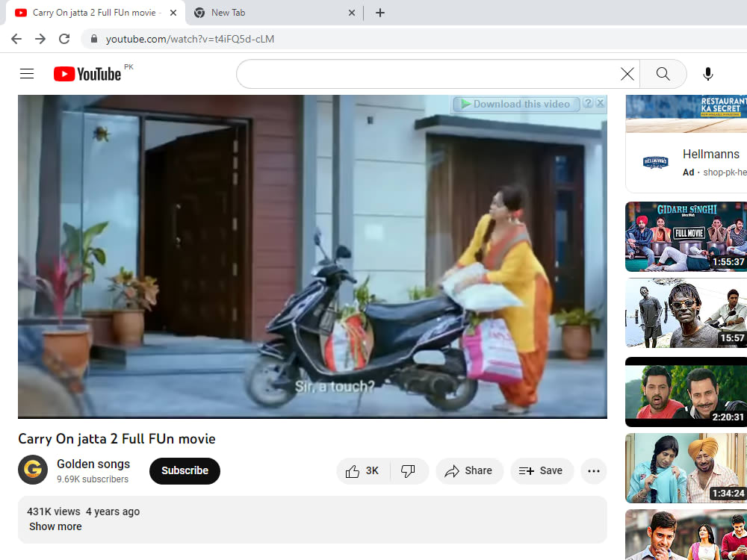Open more actions three-dot menu
This screenshot has height=560, width=747.
coord(594,471)
